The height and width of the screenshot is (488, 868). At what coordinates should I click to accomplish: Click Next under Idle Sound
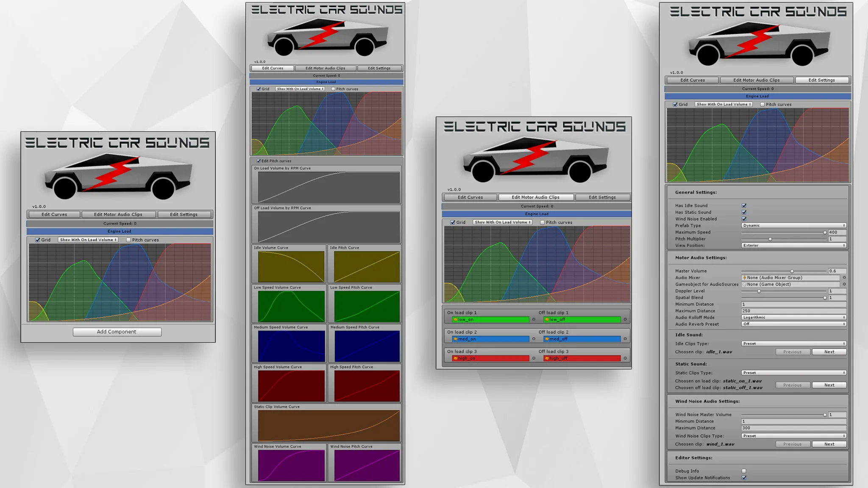click(829, 352)
